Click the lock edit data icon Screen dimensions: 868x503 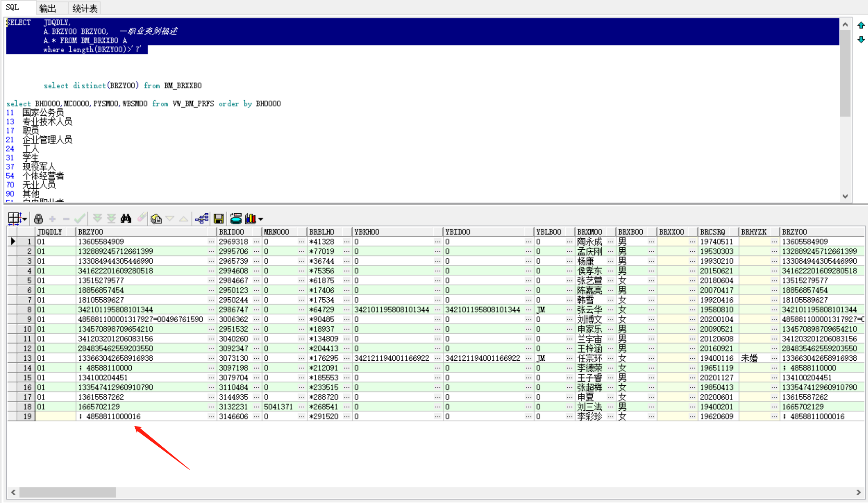38,219
